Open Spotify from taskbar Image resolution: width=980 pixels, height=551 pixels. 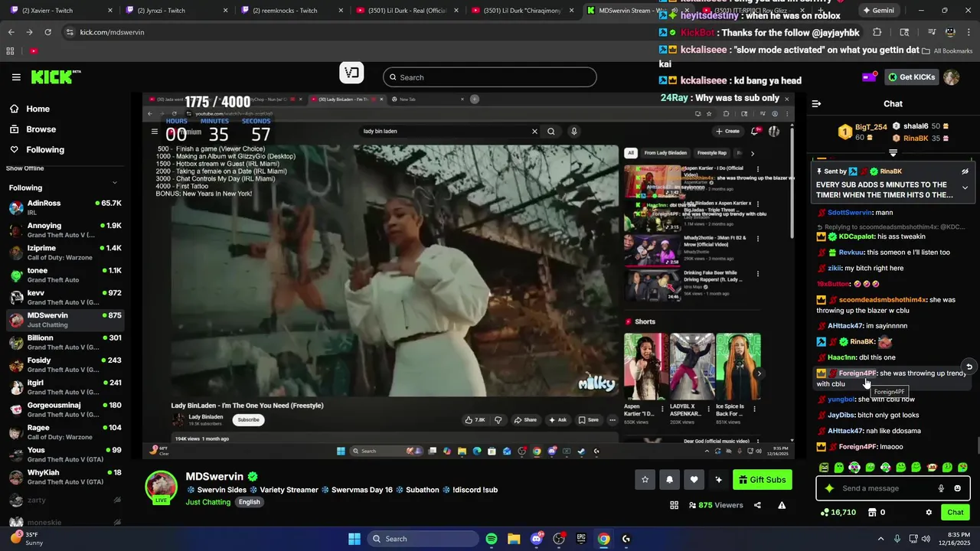[492, 539]
